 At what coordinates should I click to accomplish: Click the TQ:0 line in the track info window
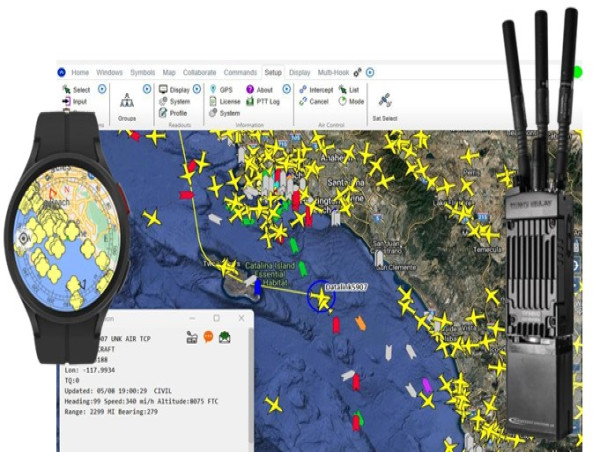[x=72, y=380]
